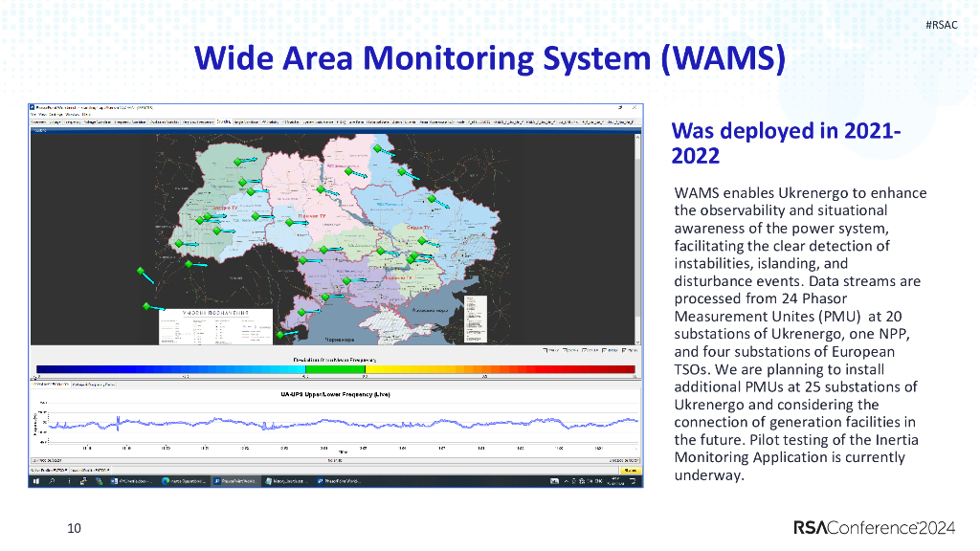Click the UA-UPS frequency live chart line
The width and height of the screenshot is (980, 551).
click(x=344, y=424)
